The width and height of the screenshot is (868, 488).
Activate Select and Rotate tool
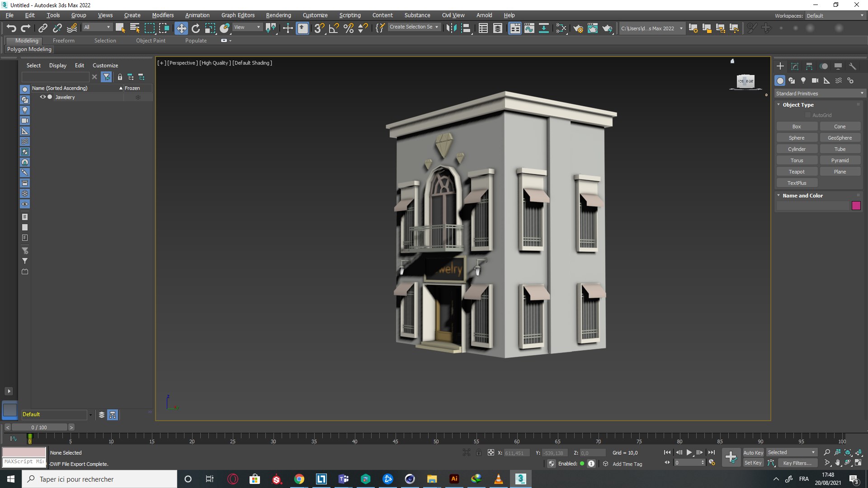point(196,28)
